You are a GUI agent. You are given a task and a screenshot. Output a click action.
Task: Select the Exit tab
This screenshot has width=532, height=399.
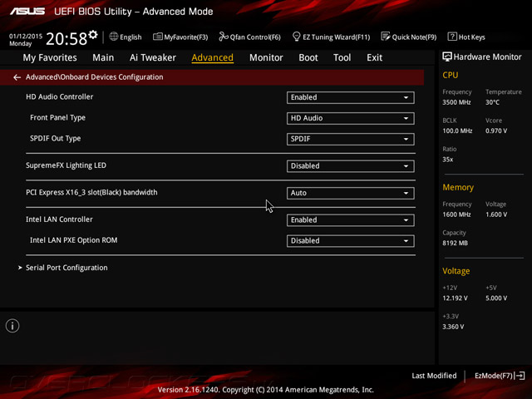tap(374, 57)
